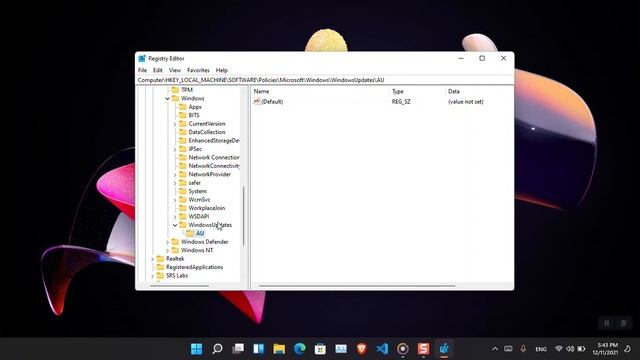Select the DataCollection folder icon
This screenshot has width=640, height=360.
click(183, 132)
